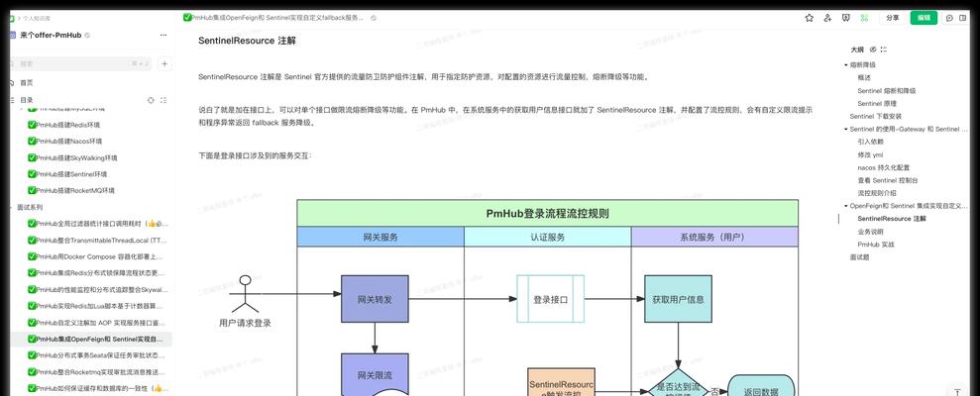The width and height of the screenshot is (980, 396).
Task: Open PmHub集成Redis分布式锁 document
Action: 98,273
